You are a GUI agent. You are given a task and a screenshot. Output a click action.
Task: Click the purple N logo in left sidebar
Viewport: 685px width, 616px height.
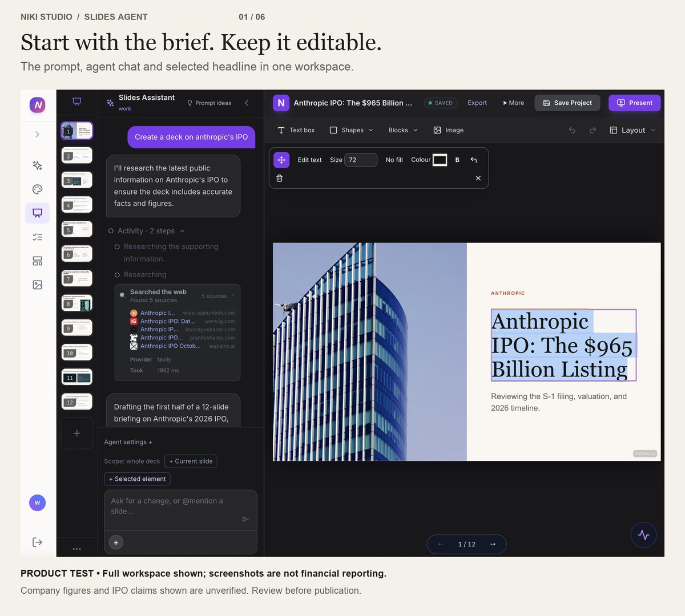coord(38,104)
